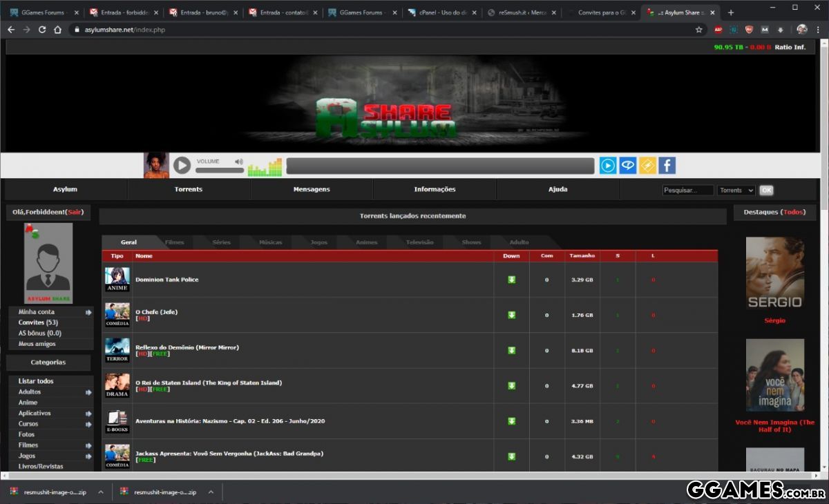Expand Minha conta sidebar menu arrow
The height and width of the screenshot is (504, 829).
88,312
